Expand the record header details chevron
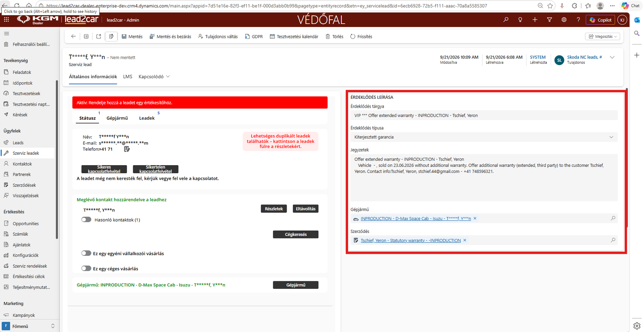The image size is (644, 332). click(612, 57)
